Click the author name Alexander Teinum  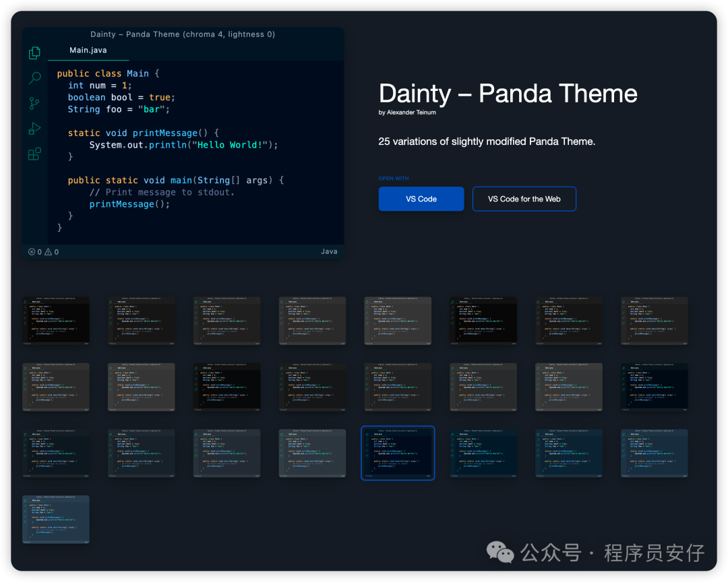[411, 112]
